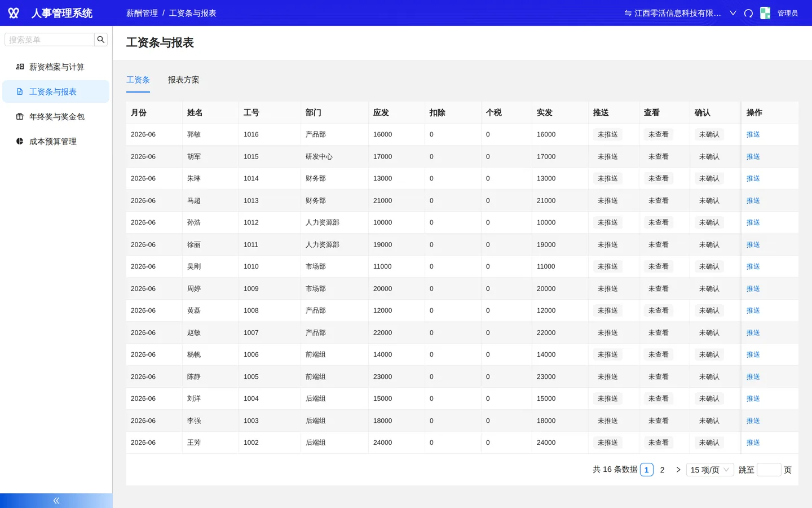The image size is (812, 508).
Task: Click the switch-company arrows icon in header
Action: pos(628,13)
